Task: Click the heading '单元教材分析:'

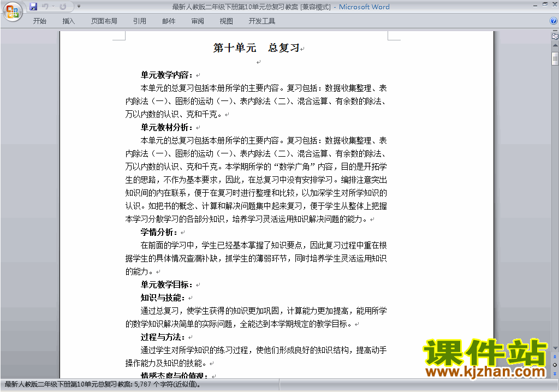Action: coord(166,127)
